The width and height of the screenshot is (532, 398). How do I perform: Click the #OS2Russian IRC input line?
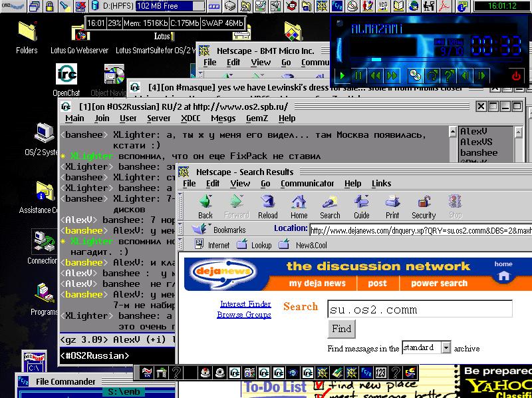(118, 355)
